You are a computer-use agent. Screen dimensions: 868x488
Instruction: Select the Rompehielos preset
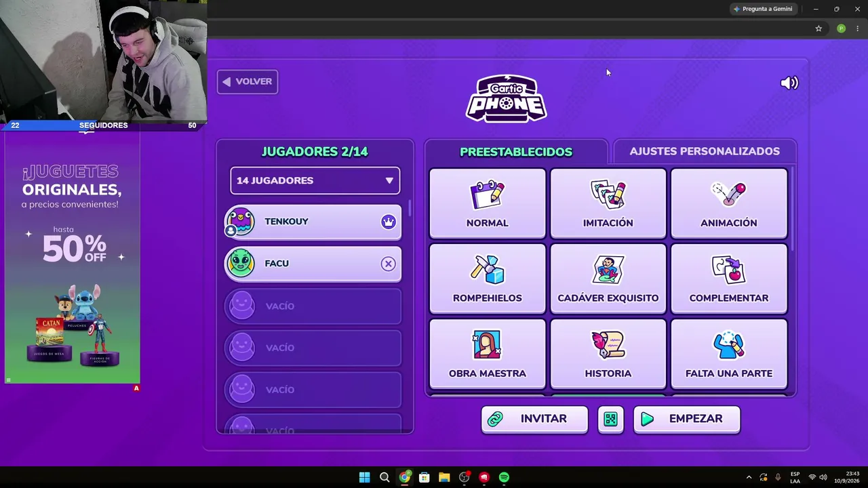(x=488, y=279)
